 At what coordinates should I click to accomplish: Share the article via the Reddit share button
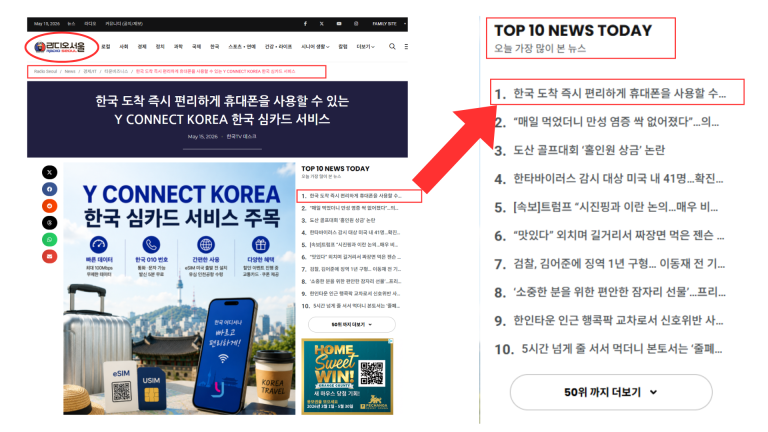[x=49, y=206]
